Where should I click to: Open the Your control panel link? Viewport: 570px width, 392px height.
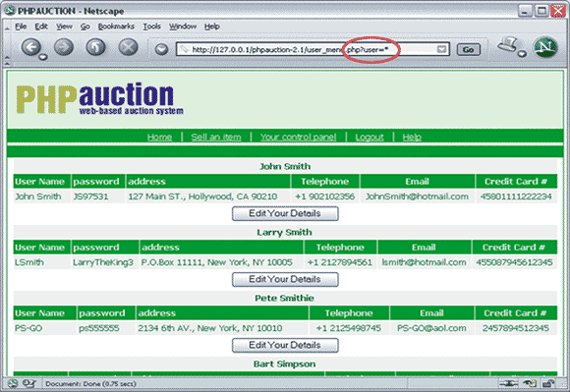298,137
